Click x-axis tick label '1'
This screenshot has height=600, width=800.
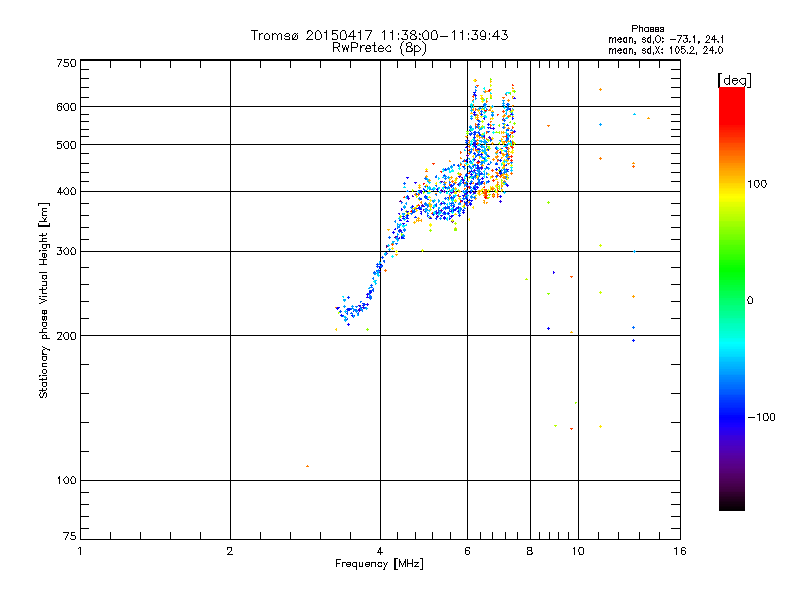tap(80, 551)
